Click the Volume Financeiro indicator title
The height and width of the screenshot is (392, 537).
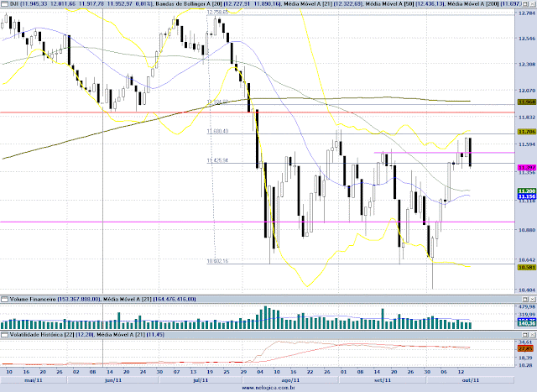33,299
